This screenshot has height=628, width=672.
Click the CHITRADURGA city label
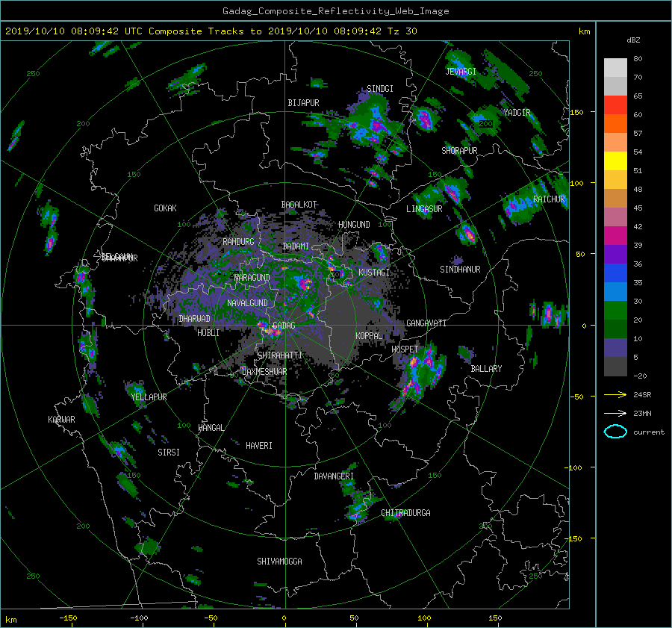(x=406, y=513)
